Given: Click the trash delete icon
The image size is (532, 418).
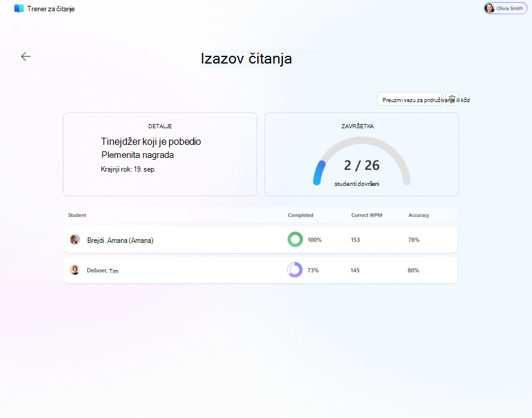Looking at the screenshot, I should coord(452,99).
